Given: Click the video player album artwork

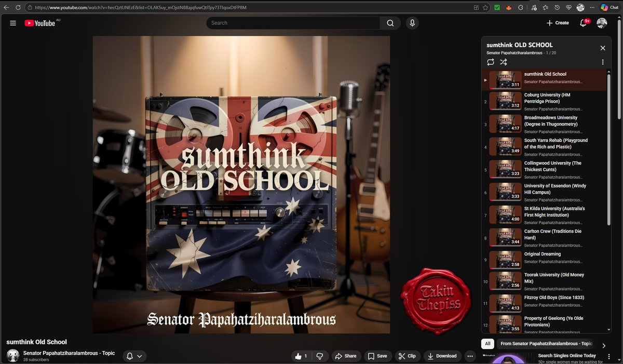Looking at the screenshot, I should (x=241, y=184).
